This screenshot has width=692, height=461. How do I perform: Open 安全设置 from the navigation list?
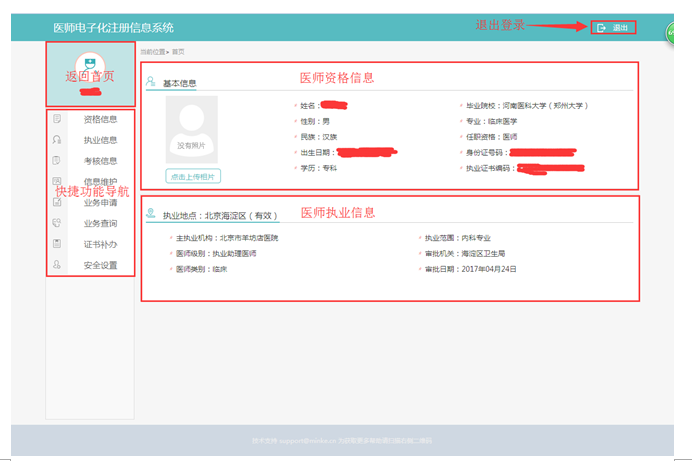[100, 265]
